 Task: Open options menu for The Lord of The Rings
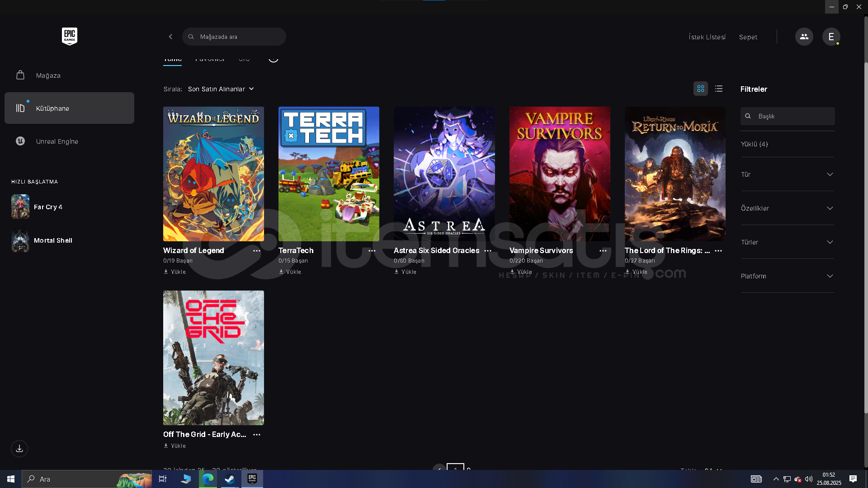coord(718,251)
